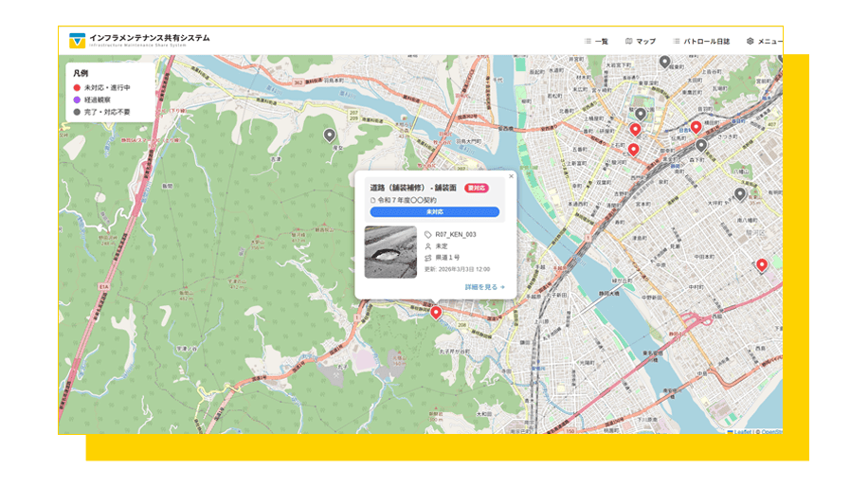This screenshot has width=868, height=488.
Task: Open the メニュー settings menu
Action: point(764,41)
